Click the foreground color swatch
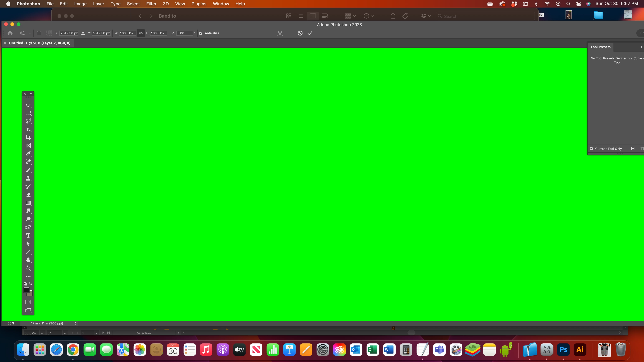This screenshot has width=644, height=362. pos(26,290)
